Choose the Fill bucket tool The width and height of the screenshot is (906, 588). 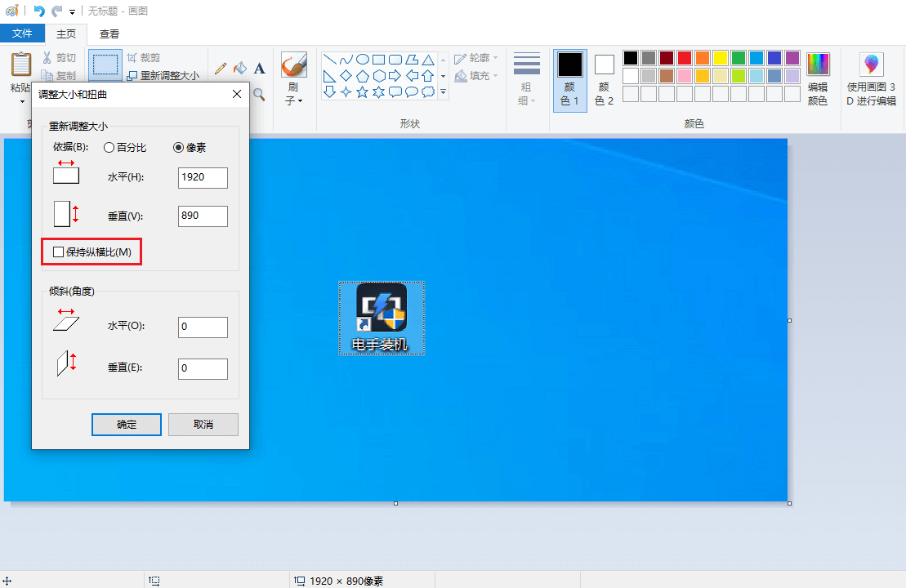(240, 69)
